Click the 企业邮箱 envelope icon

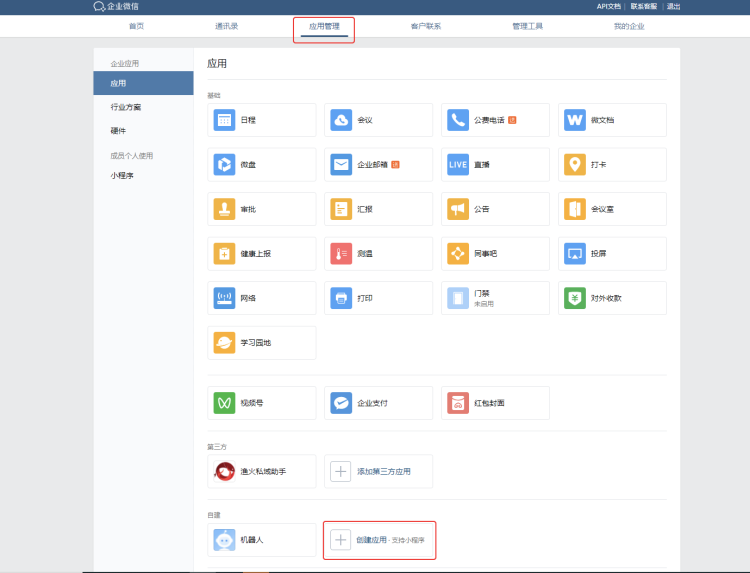tap(341, 165)
